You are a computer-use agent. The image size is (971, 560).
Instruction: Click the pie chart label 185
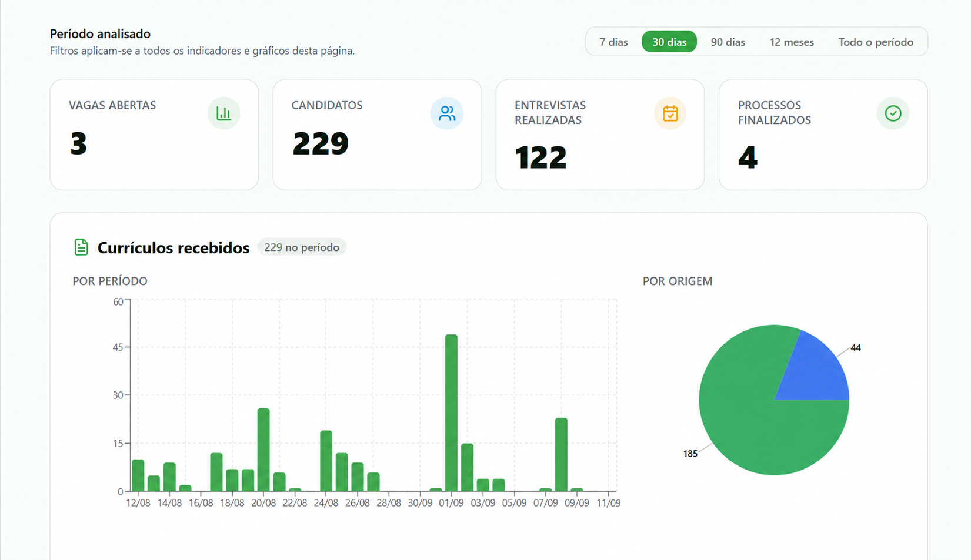[690, 454]
